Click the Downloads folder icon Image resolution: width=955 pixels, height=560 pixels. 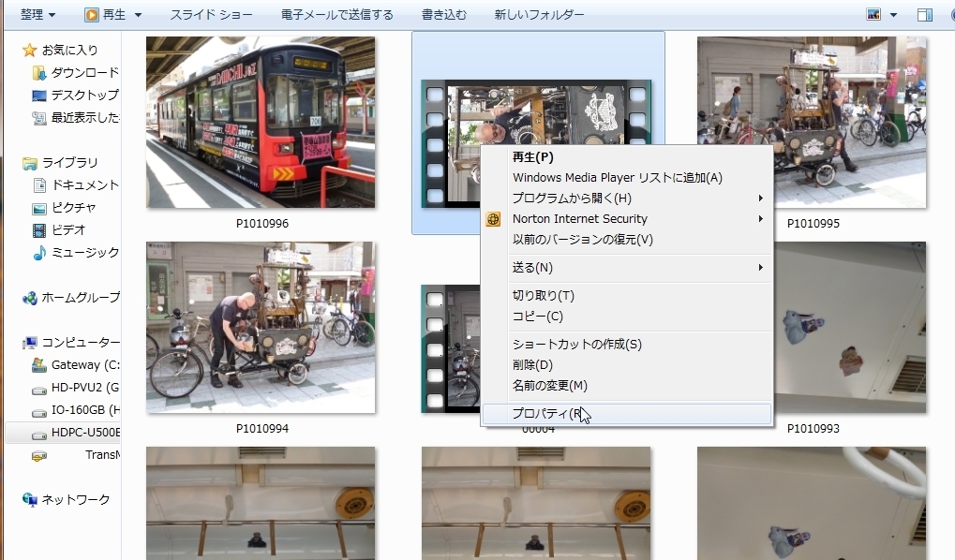(39, 73)
